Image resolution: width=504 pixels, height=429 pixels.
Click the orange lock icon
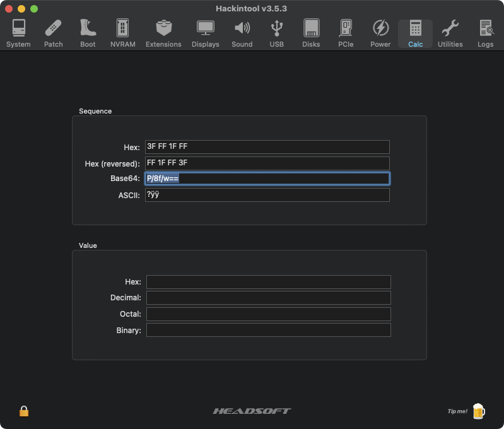[x=24, y=411]
